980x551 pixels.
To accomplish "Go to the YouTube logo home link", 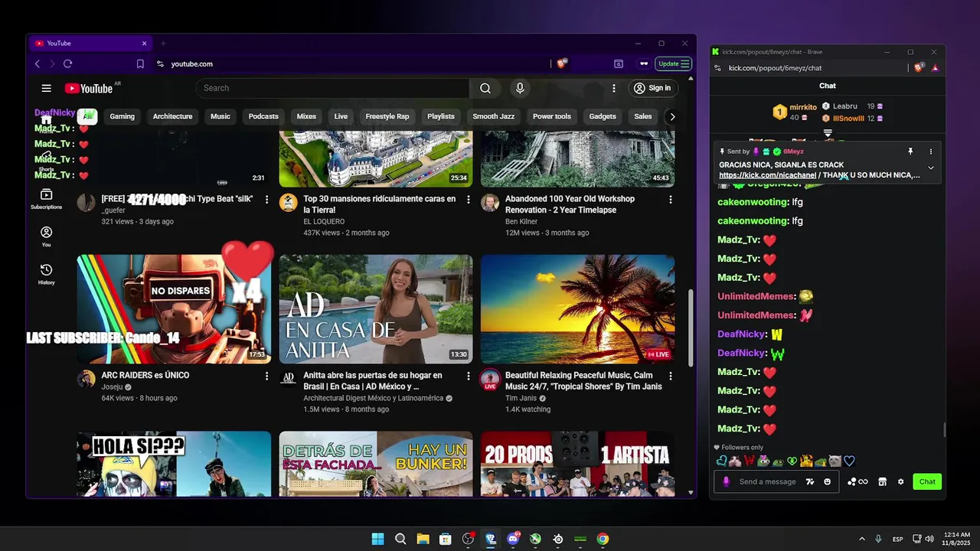I will (x=88, y=88).
